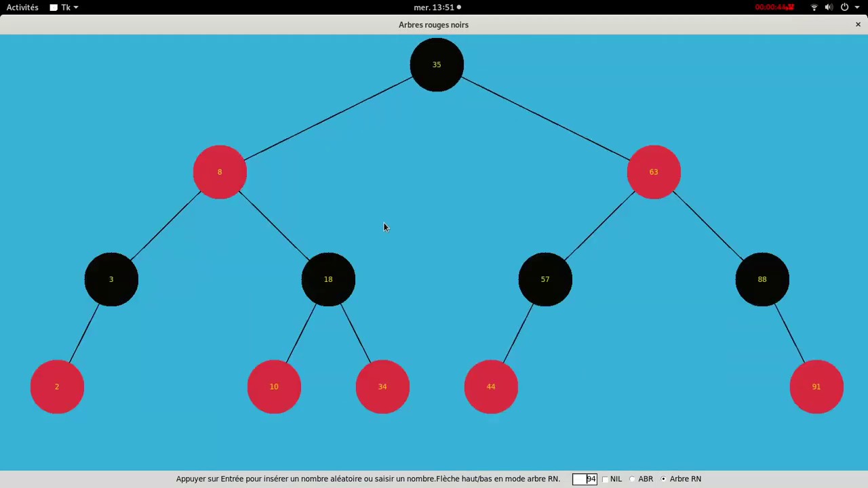Open the clock calendar mer. 13:51

437,7
